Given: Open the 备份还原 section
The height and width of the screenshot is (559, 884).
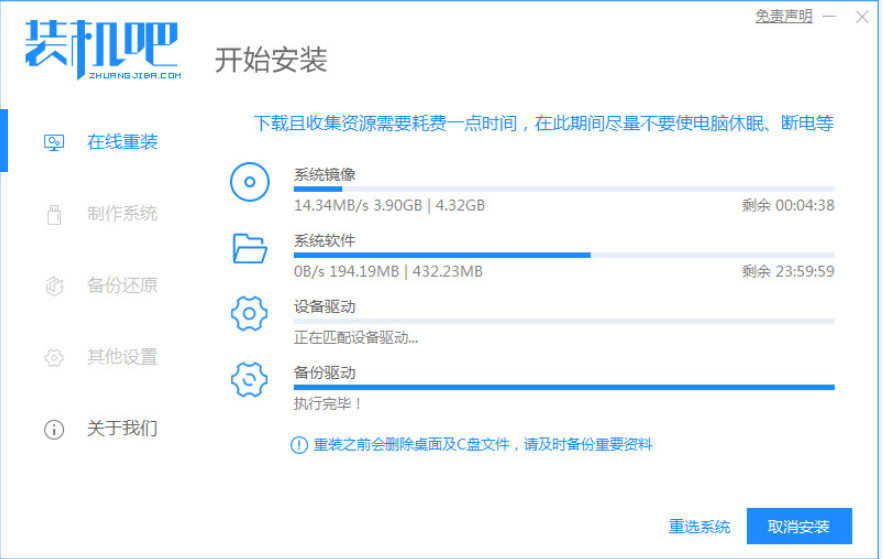Looking at the screenshot, I should point(122,286).
